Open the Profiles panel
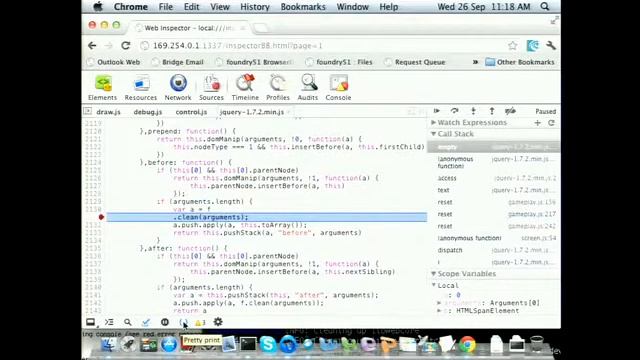Image resolution: width=640 pixels, height=360 pixels. [278, 87]
